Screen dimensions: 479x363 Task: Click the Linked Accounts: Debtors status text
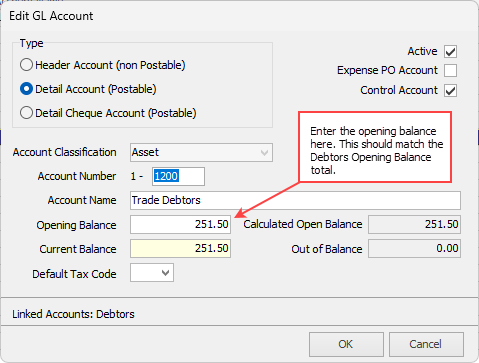point(73,314)
